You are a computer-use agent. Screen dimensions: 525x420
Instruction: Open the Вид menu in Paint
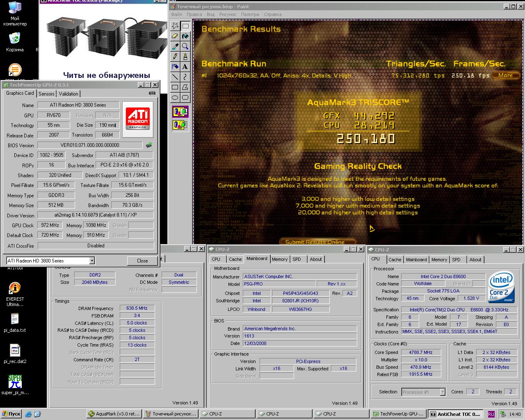(x=210, y=14)
